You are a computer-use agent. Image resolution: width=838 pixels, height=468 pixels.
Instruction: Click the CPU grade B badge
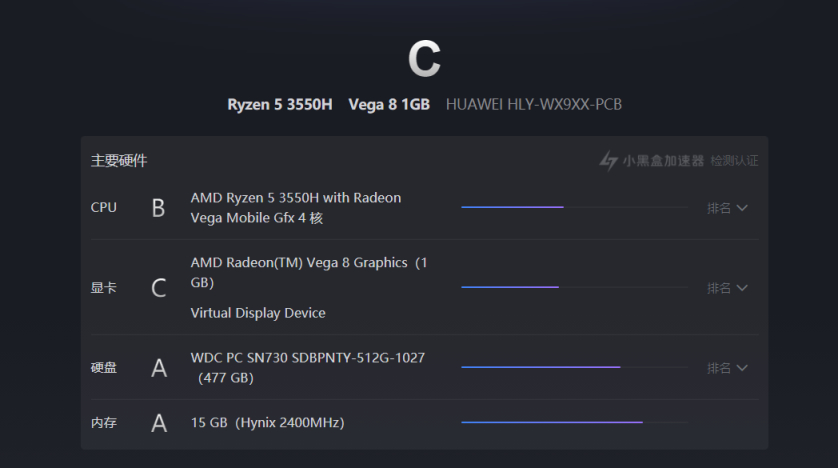tap(158, 208)
